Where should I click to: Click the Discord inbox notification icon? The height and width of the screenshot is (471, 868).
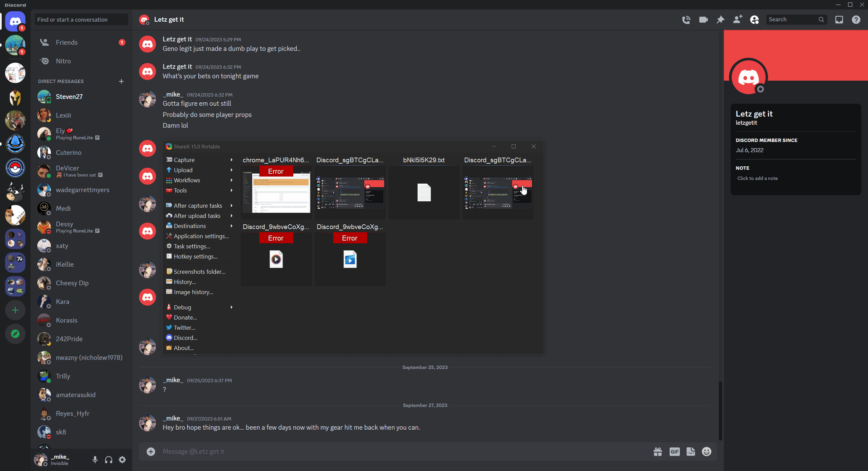(x=839, y=20)
